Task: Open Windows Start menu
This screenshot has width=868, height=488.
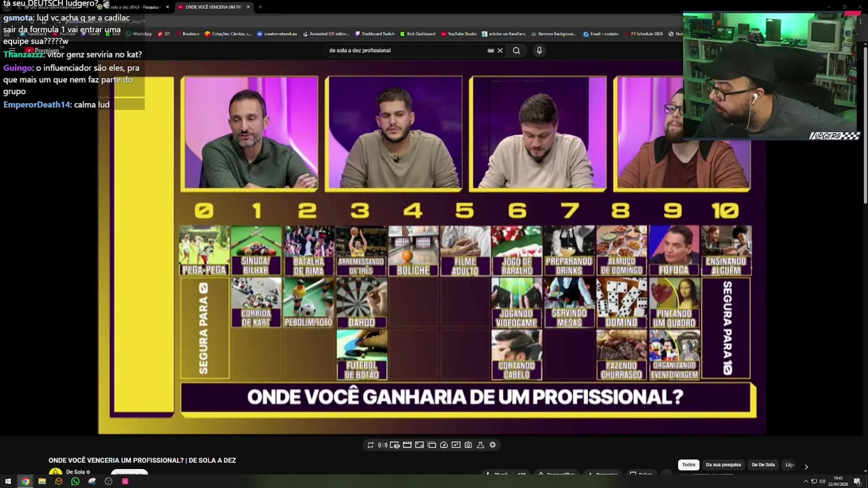Action: [x=8, y=481]
